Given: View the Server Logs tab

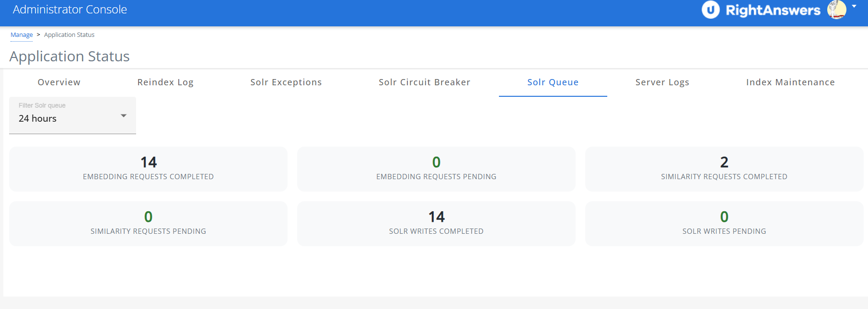Looking at the screenshot, I should click(662, 82).
